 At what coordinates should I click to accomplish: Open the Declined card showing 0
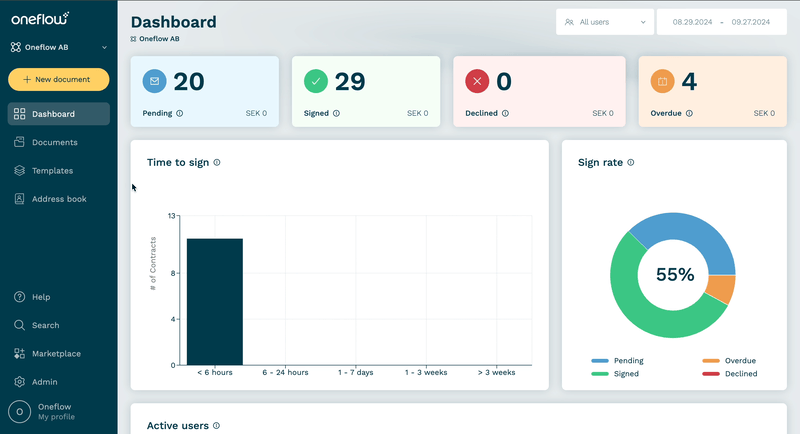click(539, 91)
